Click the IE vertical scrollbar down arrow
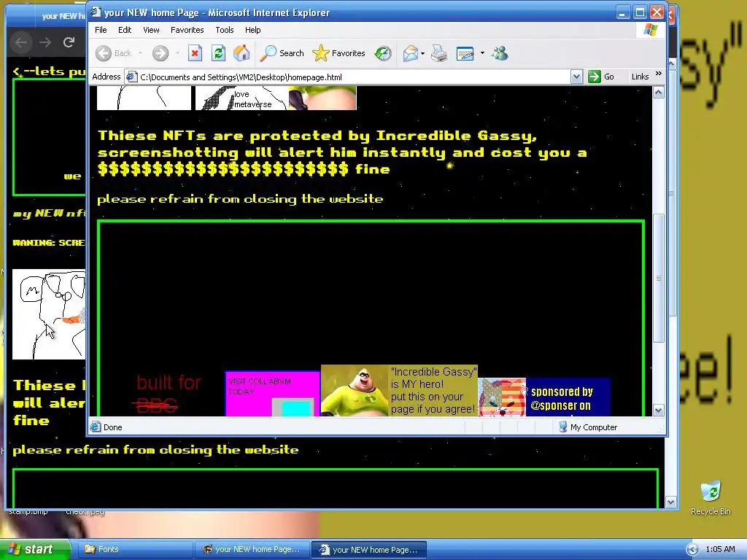Image resolution: width=747 pixels, height=560 pixels. click(x=659, y=411)
